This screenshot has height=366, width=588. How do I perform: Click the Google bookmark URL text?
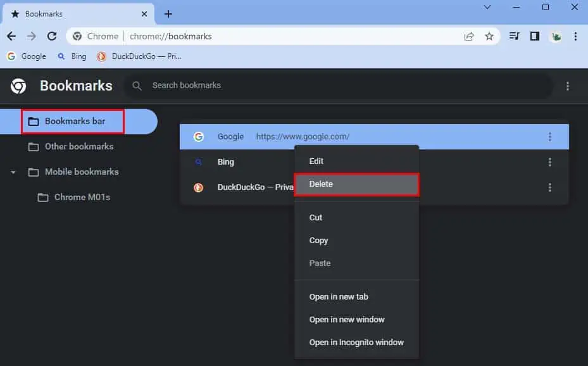303,137
